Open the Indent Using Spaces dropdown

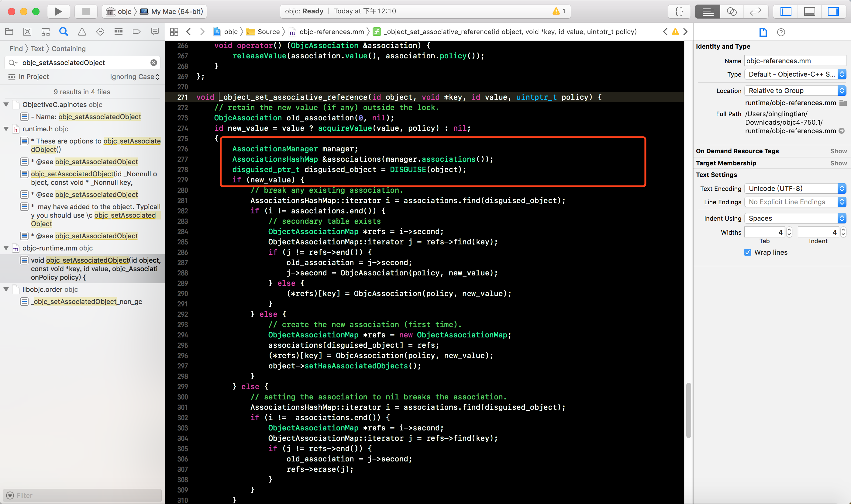tap(795, 218)
